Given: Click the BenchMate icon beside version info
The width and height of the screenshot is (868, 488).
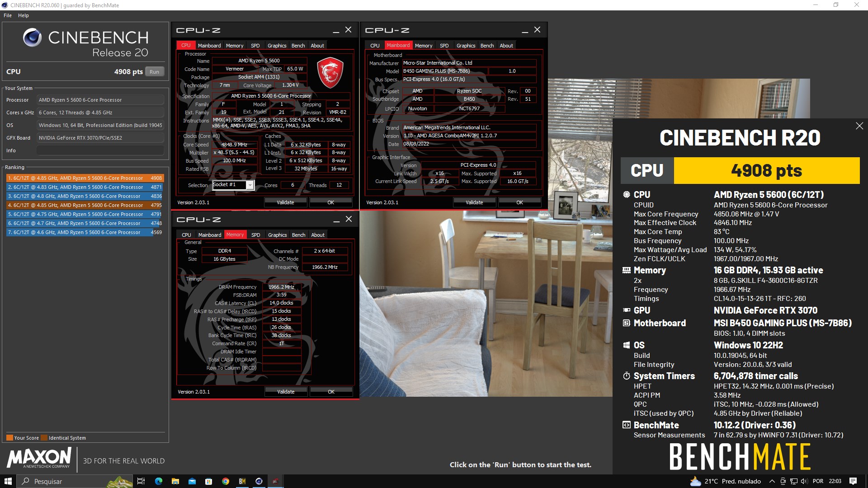Looking at the screenshot, I should (627, 425).
